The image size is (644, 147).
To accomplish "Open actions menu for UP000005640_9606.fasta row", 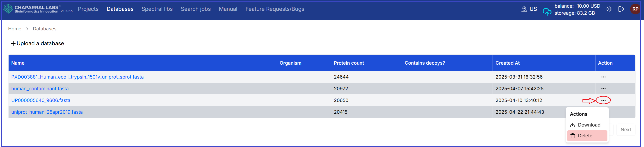I will 603,100.
